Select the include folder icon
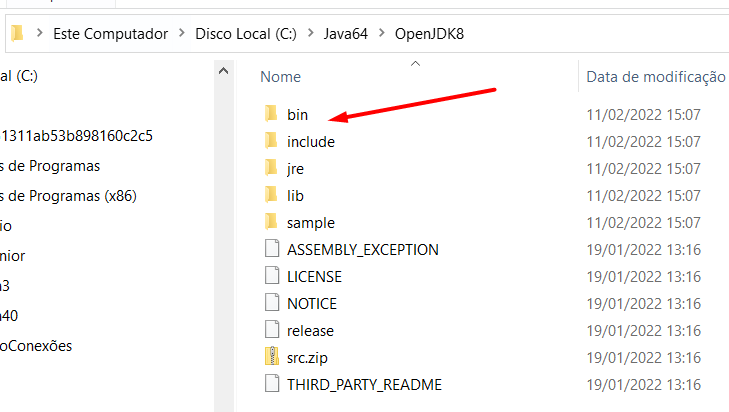The width and height of the screenshot is (729, 412). click(272, 140)
